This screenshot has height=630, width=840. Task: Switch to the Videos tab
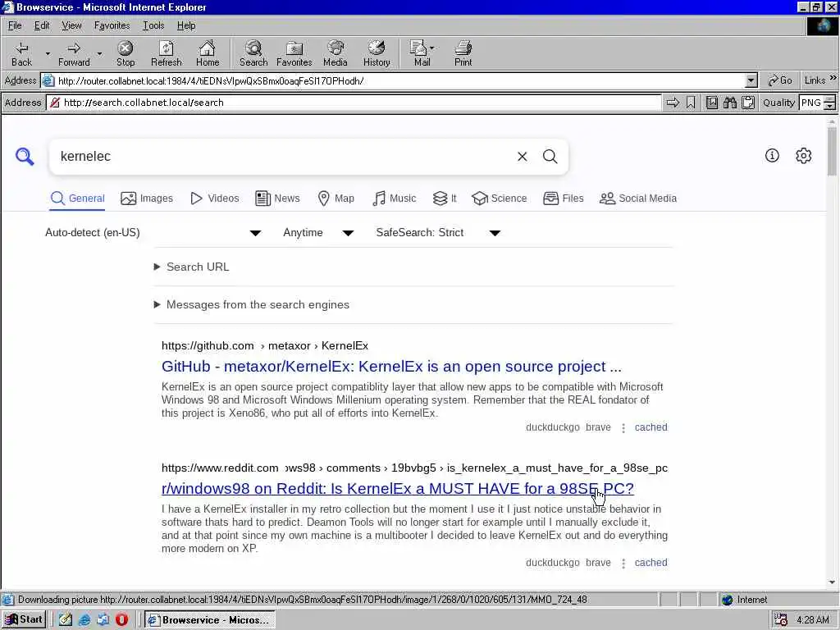pos(215,199)
